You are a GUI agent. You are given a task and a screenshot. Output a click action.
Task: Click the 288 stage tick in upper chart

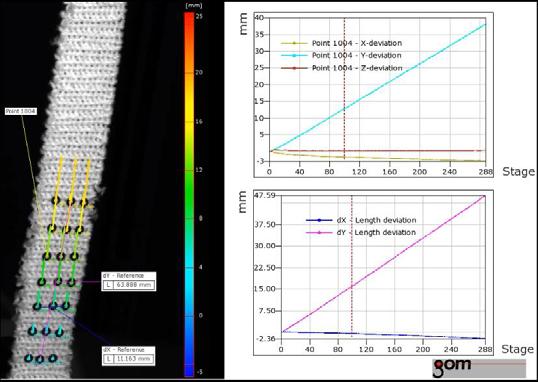click(x=486, y=172)
